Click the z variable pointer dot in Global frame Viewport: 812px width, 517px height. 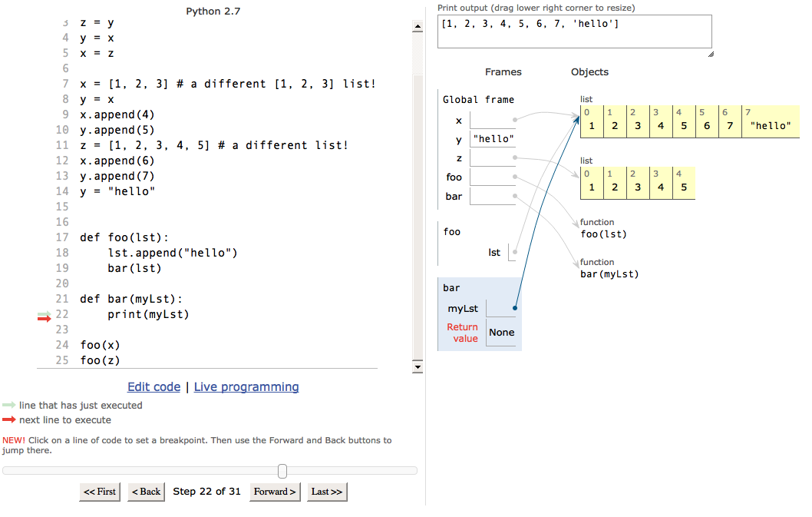pyautogui.click(x=515, y=157)
